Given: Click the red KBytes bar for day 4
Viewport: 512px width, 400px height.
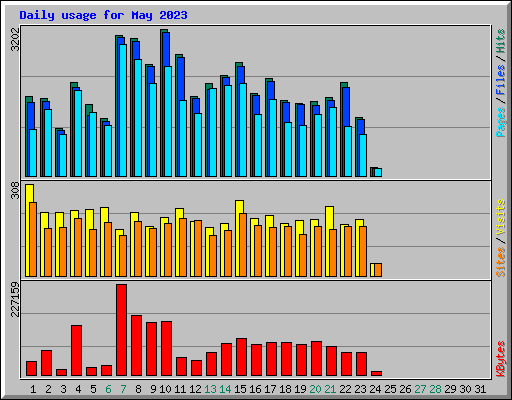Looking at the screenshot, I should pos(76,351).
